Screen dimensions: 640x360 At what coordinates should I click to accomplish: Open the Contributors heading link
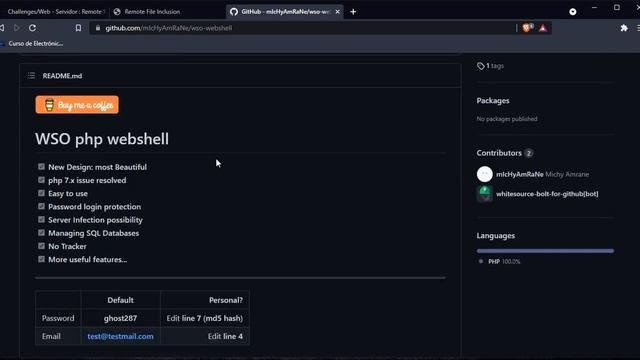pos(499,153)
